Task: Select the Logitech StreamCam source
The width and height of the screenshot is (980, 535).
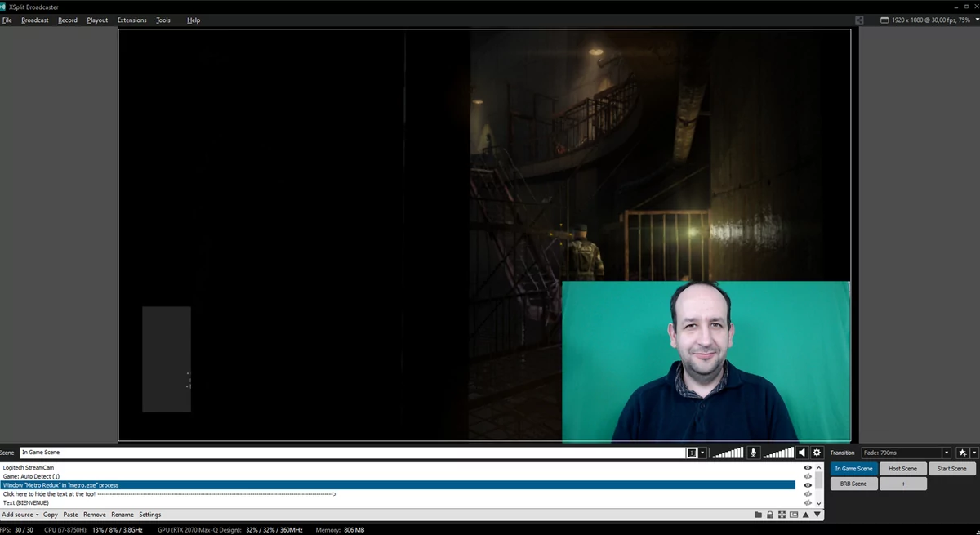Action: pyautogui.click(x=399, y=468)
